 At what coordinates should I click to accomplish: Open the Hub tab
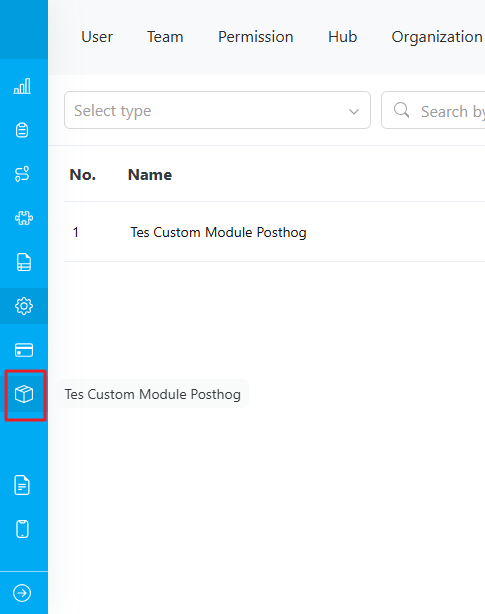point(343,37)
